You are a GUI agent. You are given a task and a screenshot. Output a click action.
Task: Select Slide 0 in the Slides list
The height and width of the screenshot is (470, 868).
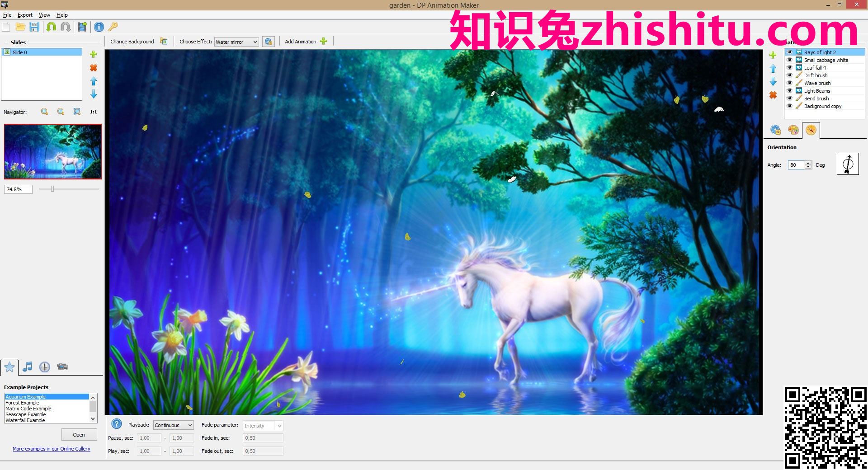click(42, 52)
